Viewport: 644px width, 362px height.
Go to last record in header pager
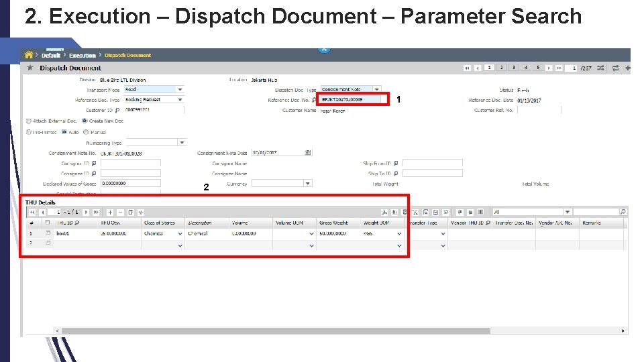559,68
